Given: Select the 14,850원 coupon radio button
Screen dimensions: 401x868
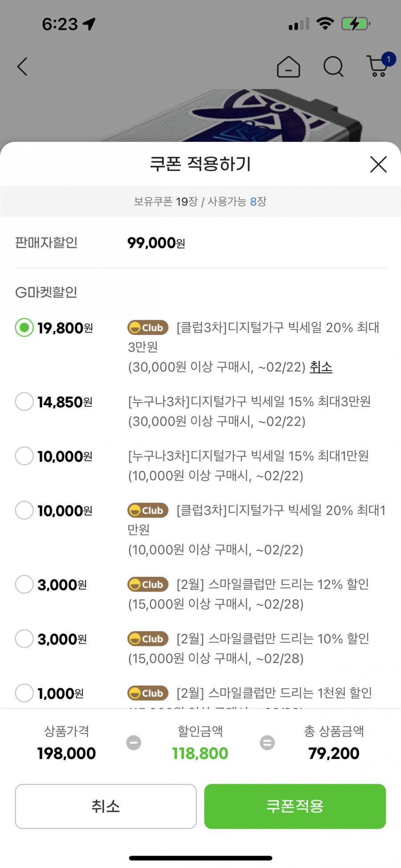Looking at the screenshot, I should point(25,402).
